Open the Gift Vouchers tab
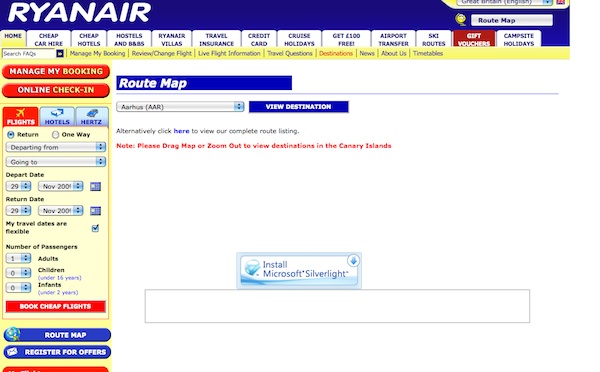The width and height of the screenshot is (600, 372). 474,39
